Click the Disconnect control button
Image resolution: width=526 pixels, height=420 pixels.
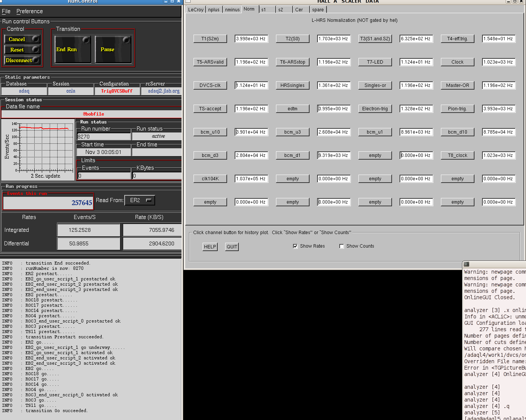click(22, 60)
